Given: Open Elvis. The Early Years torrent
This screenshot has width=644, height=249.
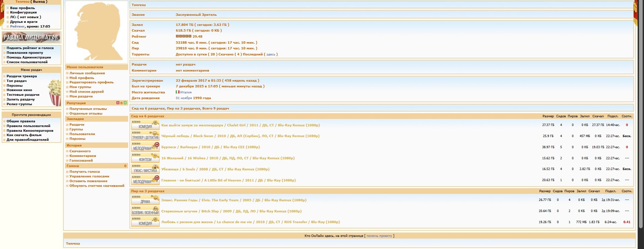Looking at the screenshot, I should [x=234, y=200].
